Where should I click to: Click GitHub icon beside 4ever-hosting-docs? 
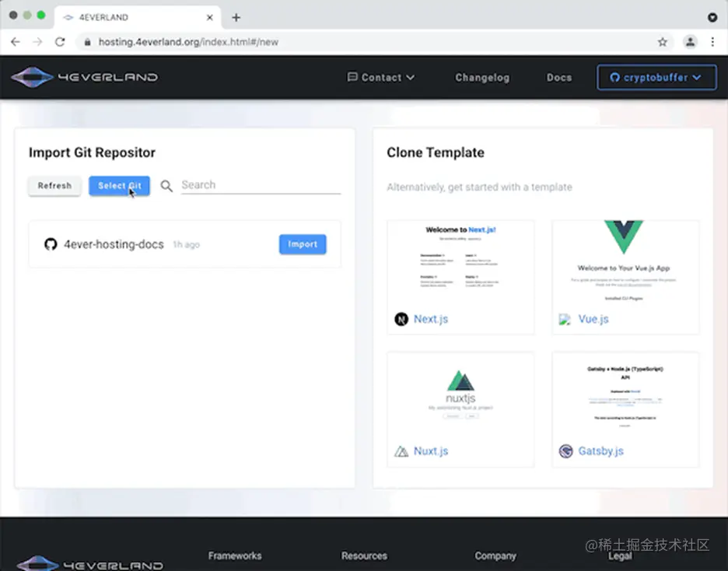pyautogui.click(x=51, y=244)
